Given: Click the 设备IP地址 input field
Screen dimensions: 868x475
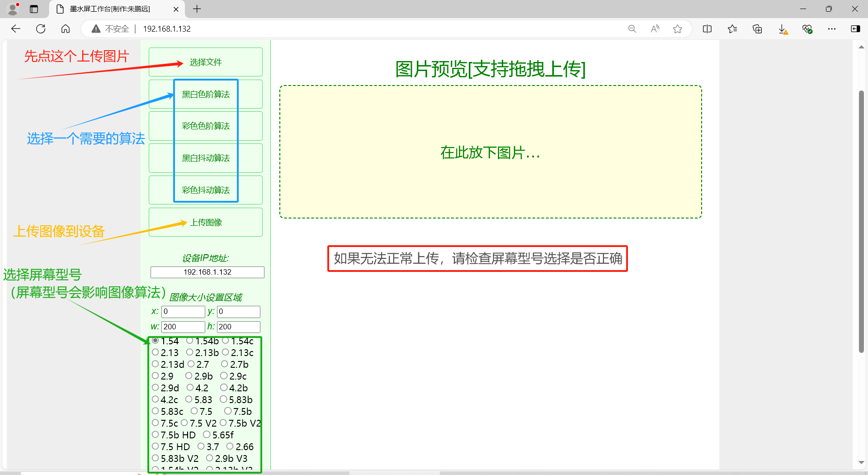Looking at the screenshot, I should pos(207,272).
